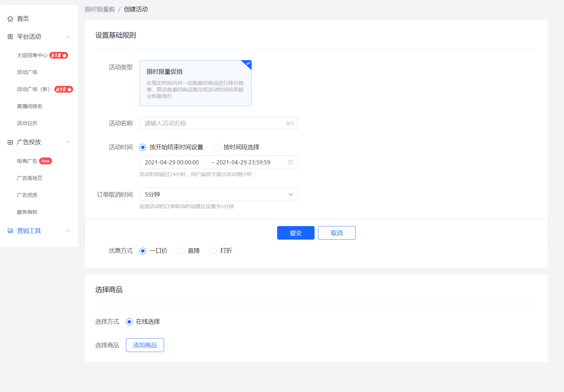The image size is (564, 392).
Task: Open the calendar icon in the date range field
Action: point(290,162)
